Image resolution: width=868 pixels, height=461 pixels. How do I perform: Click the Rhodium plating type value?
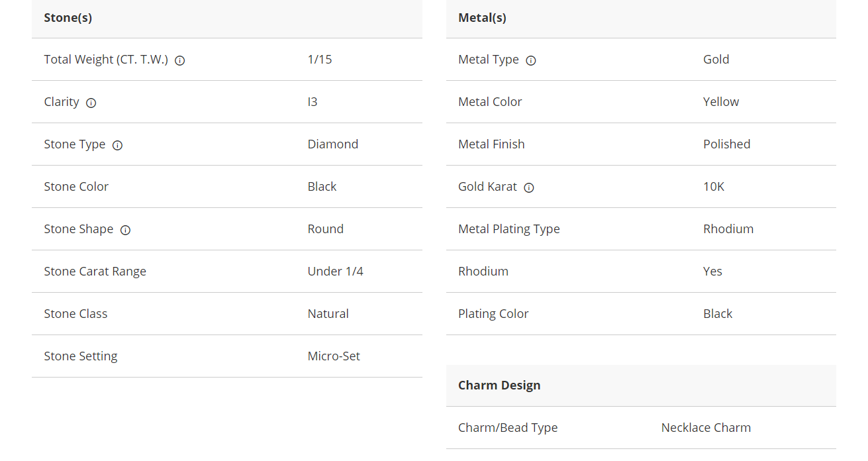[x=728, y=229]
